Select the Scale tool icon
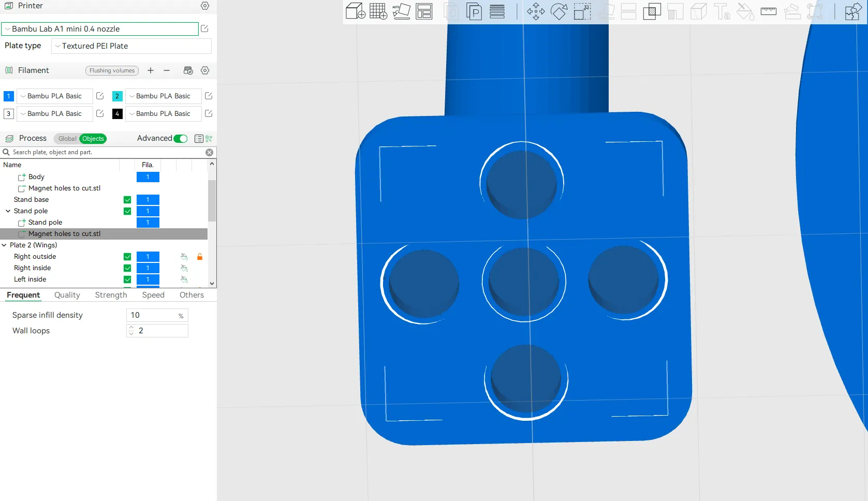The height and width of the screenshot is (501, 868). (x=582, y=11)
